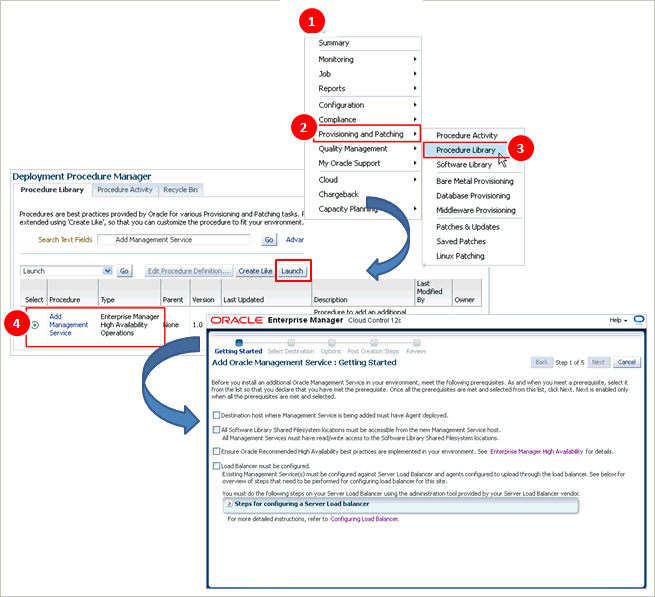Viewport: 655px width, 597px height.
Task: Click the Go button beside Launch dropdown
Action: 124,271
